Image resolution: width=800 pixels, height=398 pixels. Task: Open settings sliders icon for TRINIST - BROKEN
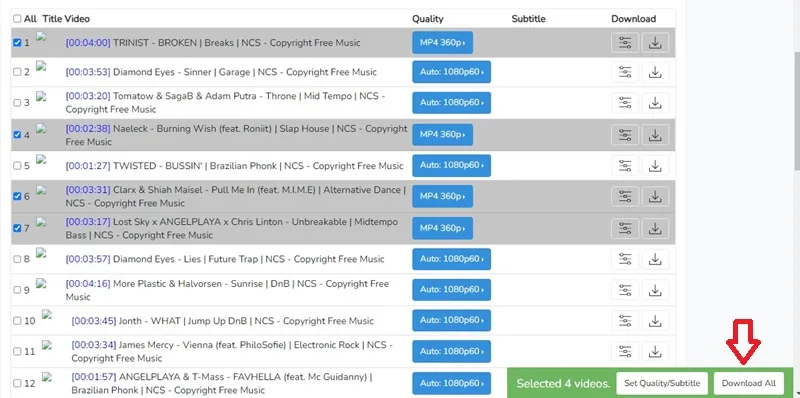point(625,43)
